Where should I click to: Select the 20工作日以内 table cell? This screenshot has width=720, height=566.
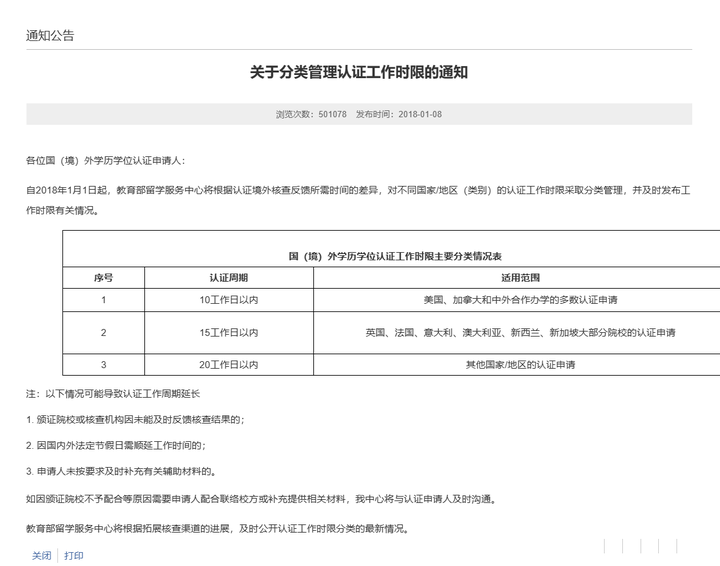(x=229, y=364)
